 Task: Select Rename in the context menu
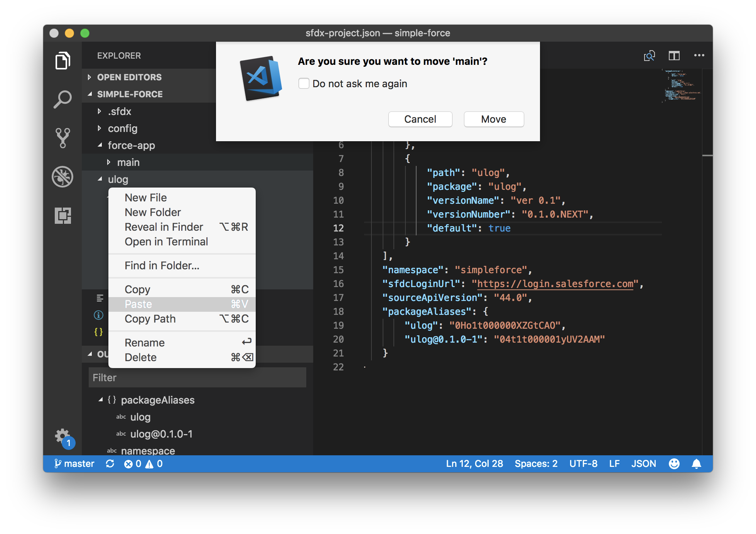coord(145,342)
